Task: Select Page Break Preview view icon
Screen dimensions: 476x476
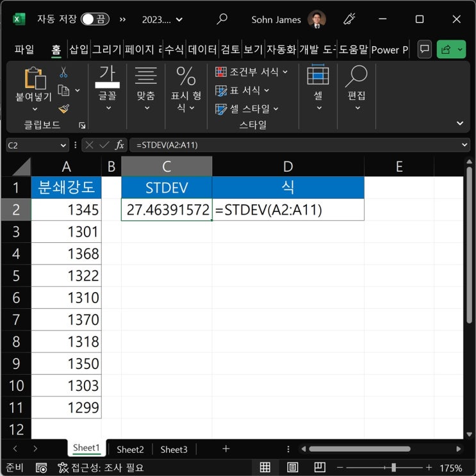Action: [319, 467]
